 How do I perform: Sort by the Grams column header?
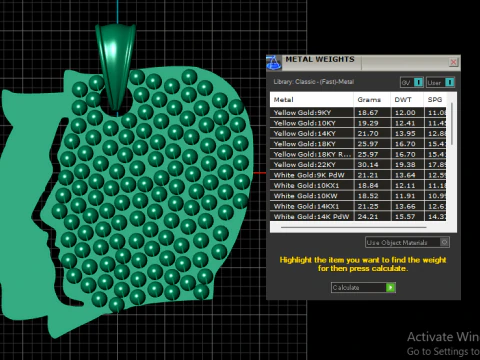point(372,99)
